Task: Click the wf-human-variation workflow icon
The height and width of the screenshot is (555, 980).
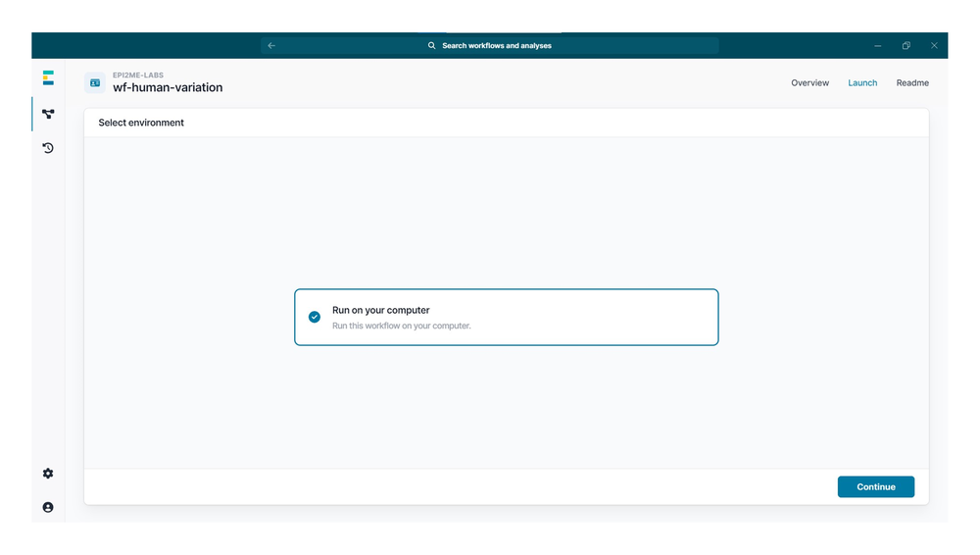Action: click(x=95, y=82)
